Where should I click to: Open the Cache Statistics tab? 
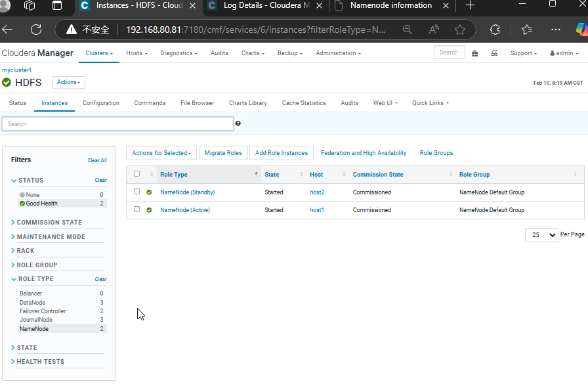point(304,103)
